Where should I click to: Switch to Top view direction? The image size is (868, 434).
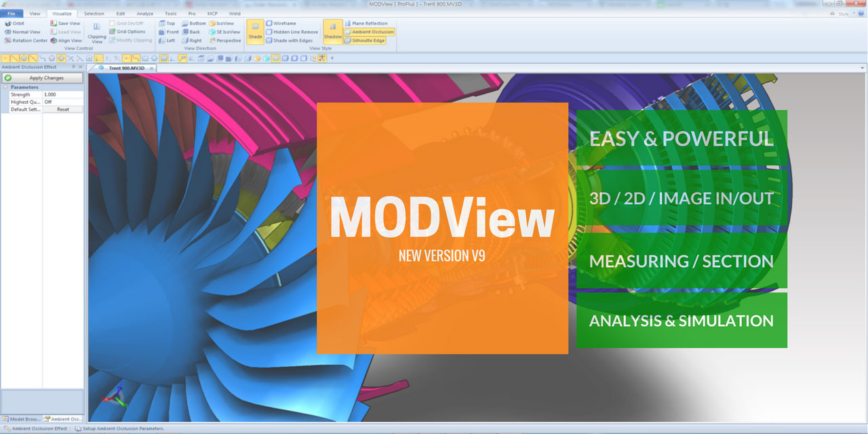coord(166,23)
